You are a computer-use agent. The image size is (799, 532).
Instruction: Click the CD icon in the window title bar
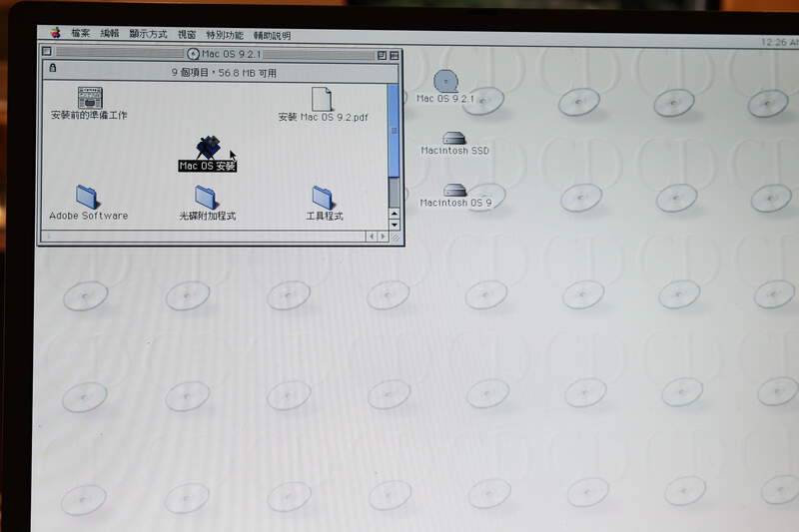tap(193, 54)
